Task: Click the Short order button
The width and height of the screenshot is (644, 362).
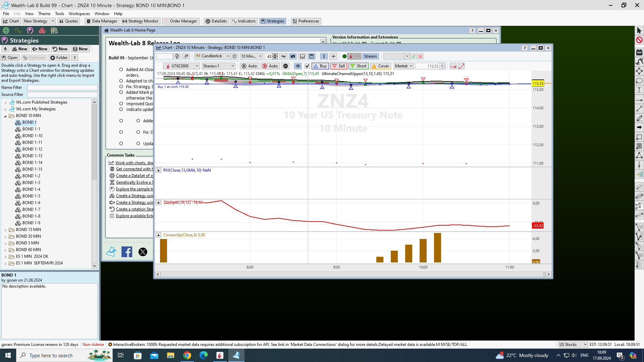Action: click(358, 66)
